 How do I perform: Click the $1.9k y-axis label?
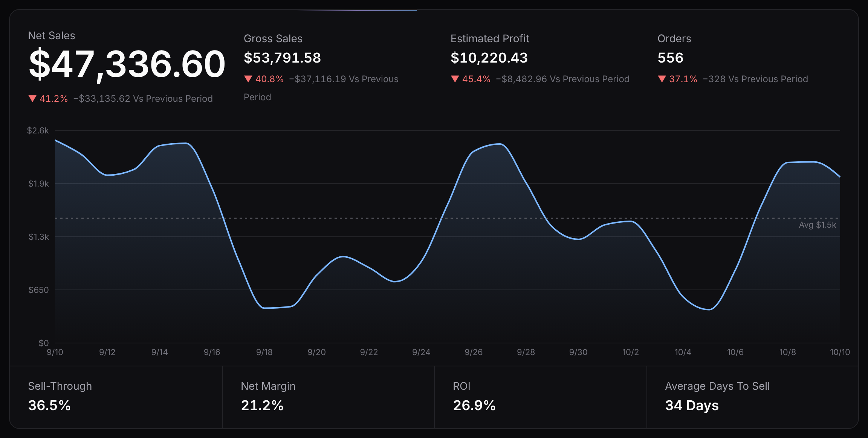pyautogui.click(x=38, y=184)
